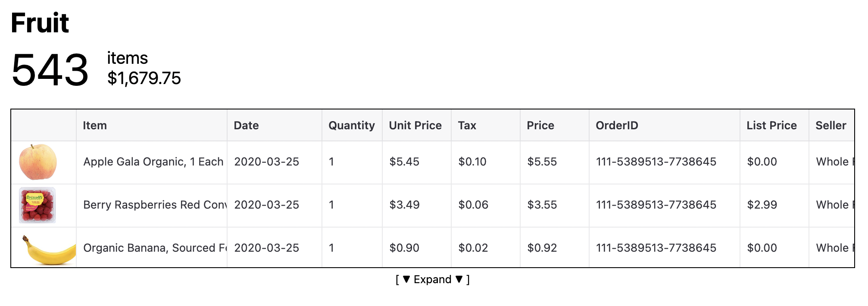Select the Apple Gala Organic item cell
Screen dimensions: 868x306
click(152, 162)
